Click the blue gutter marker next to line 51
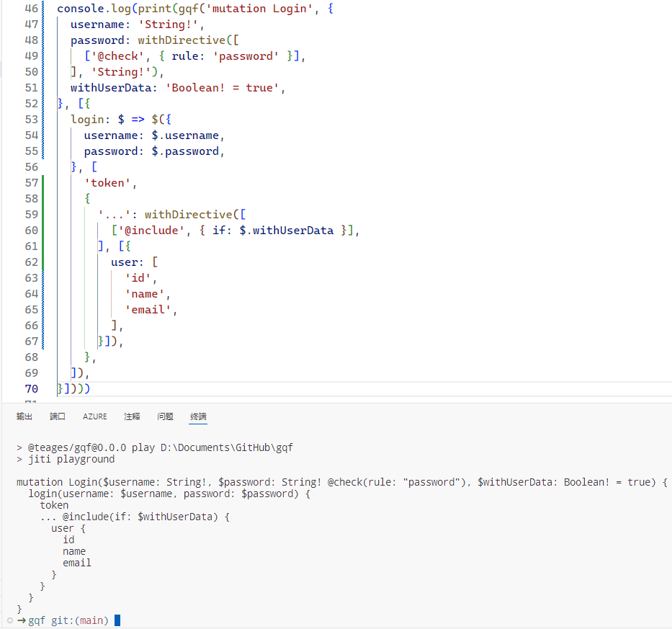Viewport: 672px width, 629px height. click(42, 87)
